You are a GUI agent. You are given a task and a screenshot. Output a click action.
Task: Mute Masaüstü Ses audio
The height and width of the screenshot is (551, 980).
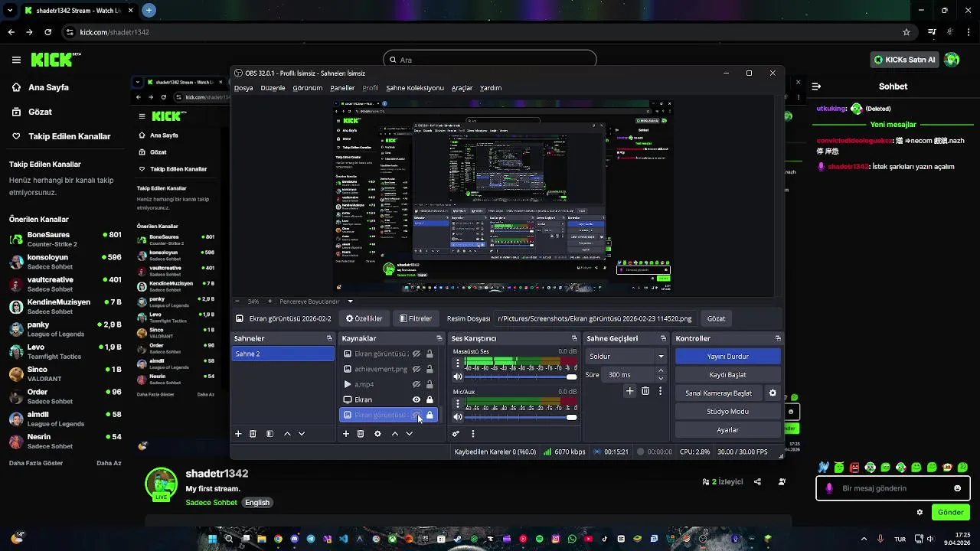(x=458, y=377)
